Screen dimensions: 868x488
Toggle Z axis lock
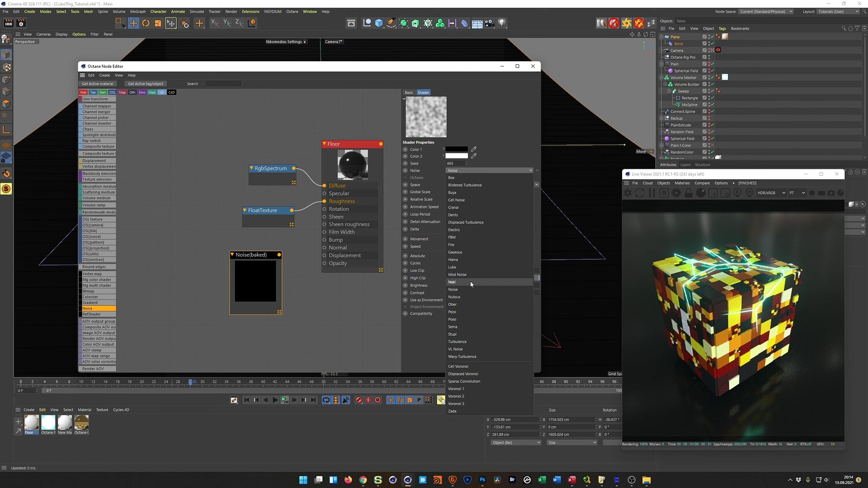[x=239, y=23]
